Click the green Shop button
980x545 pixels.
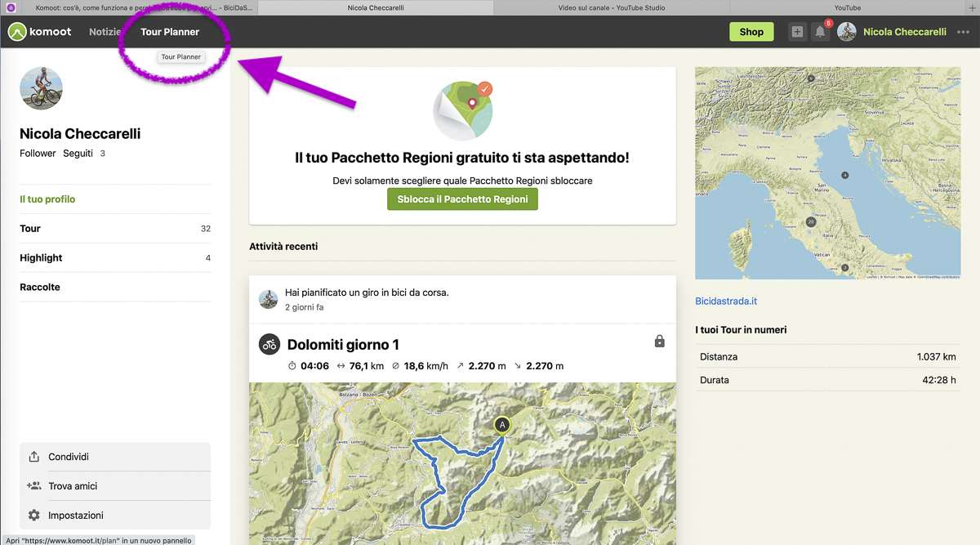(751, 32)
